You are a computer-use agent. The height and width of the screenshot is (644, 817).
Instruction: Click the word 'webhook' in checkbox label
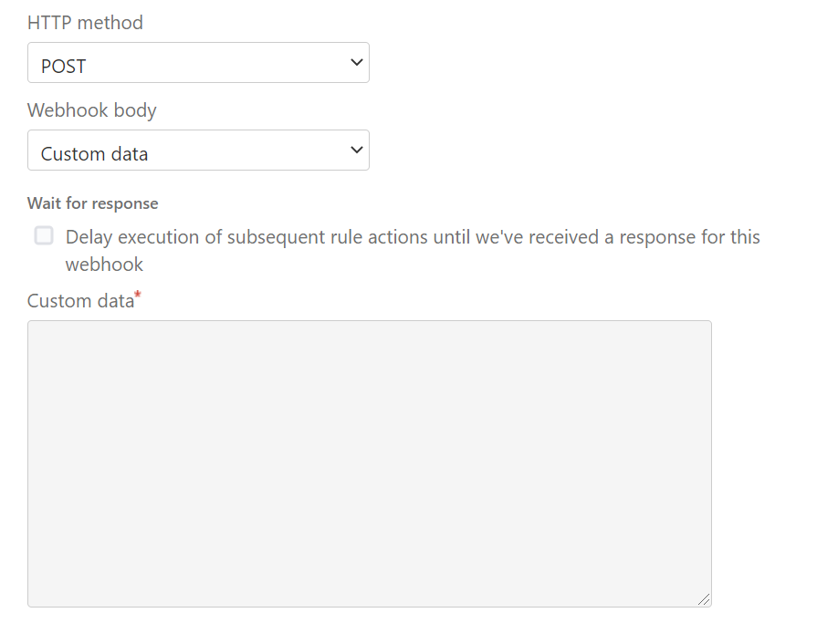(x=104, y=265)
